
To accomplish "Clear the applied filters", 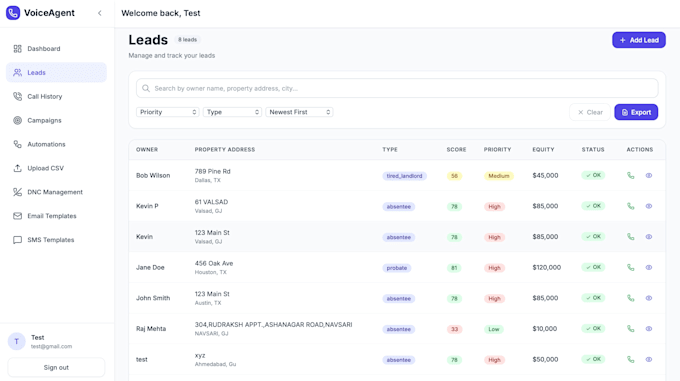I will [x=590, y=112].
